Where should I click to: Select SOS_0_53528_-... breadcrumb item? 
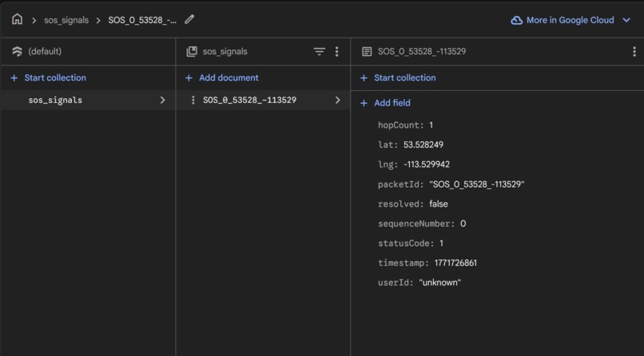point(142,20)
